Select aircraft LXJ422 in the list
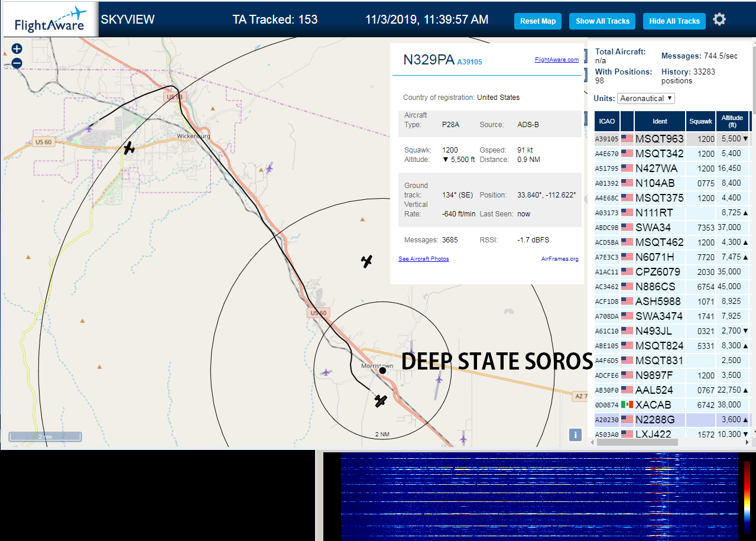Viewport: 756px width, 541px height. click(x=673, y=434)
